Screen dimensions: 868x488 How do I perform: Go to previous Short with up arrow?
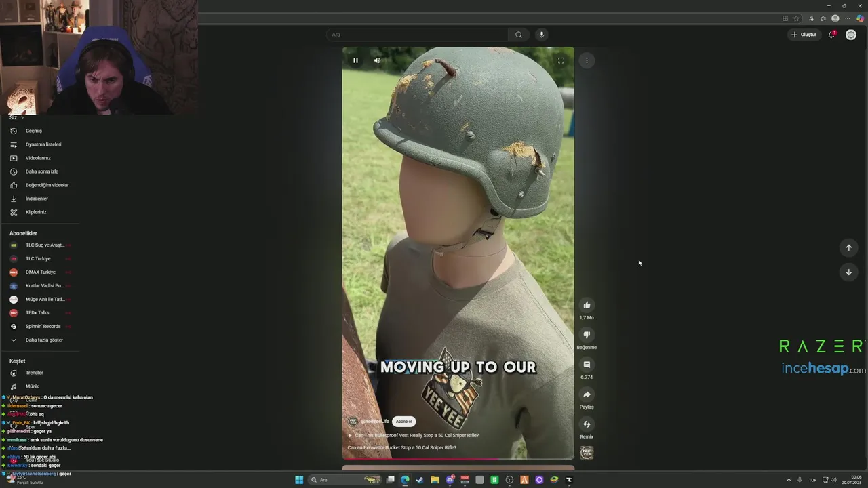click(848, 247)
